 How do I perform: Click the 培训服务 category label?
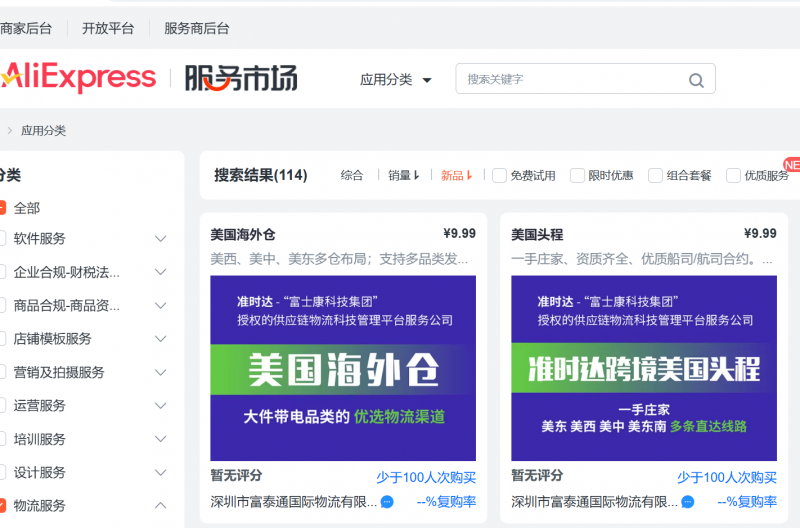click(x=39, y=439)
